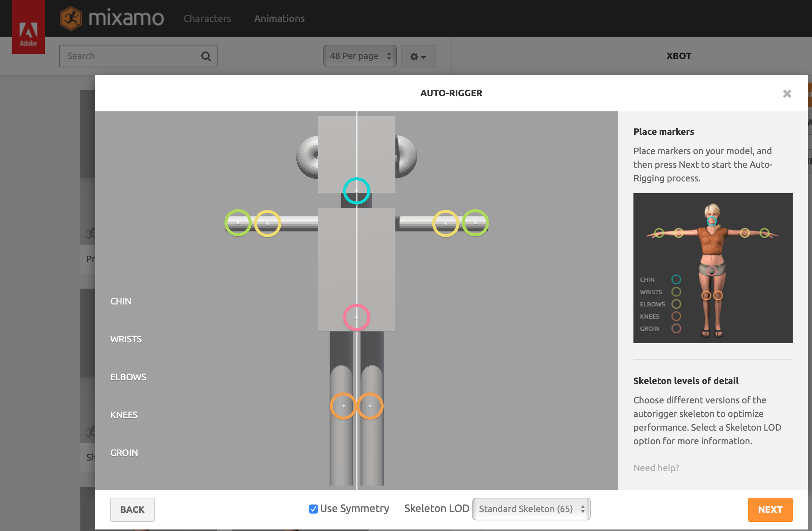
Task: Select the pink groin marker circle
Action: click(x=356, y=317)
